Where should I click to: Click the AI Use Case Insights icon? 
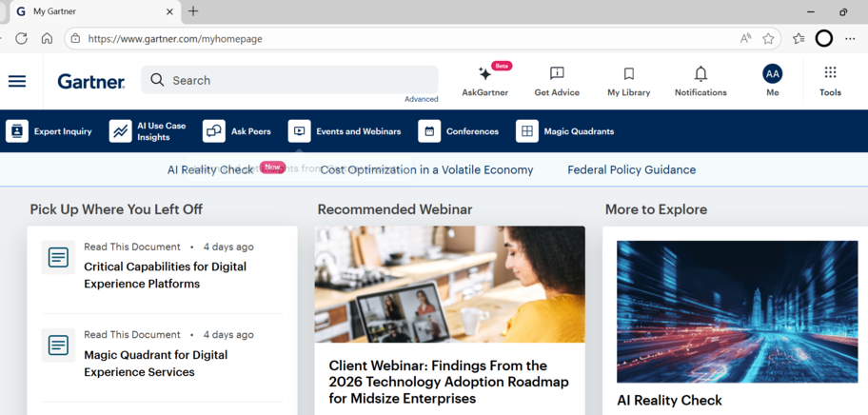120,131
